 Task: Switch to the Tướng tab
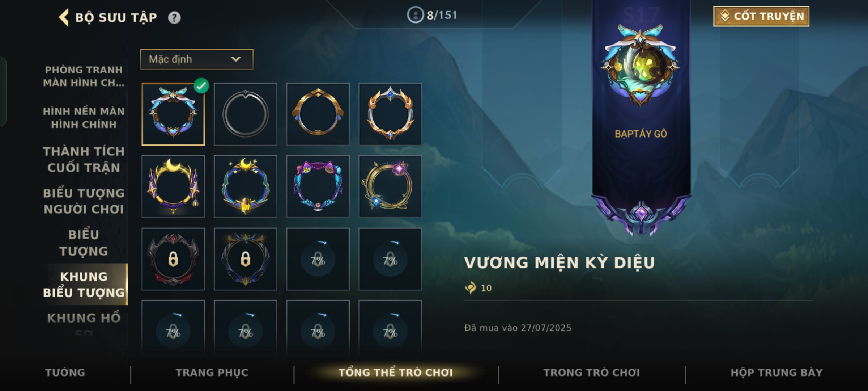tap(65, 373)
